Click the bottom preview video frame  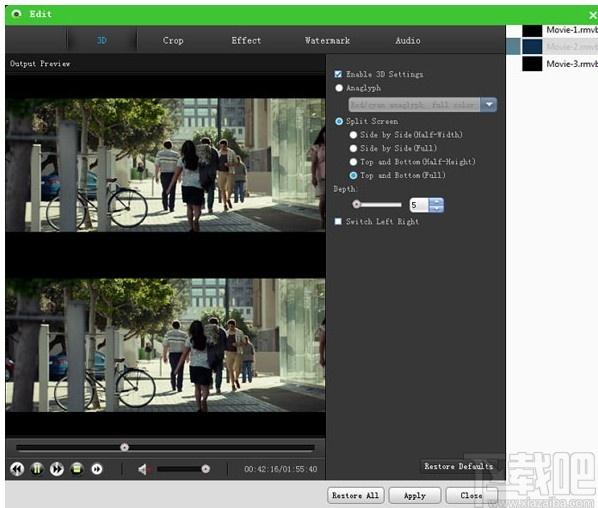(165, 345)
